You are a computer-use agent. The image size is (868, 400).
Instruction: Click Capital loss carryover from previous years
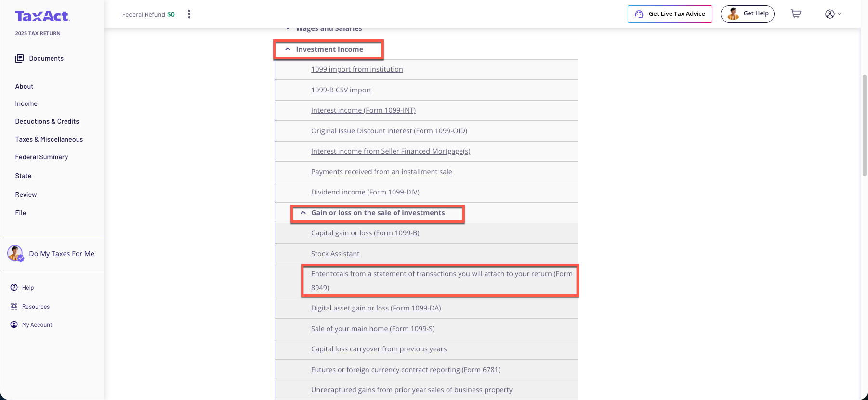[379, 349]
